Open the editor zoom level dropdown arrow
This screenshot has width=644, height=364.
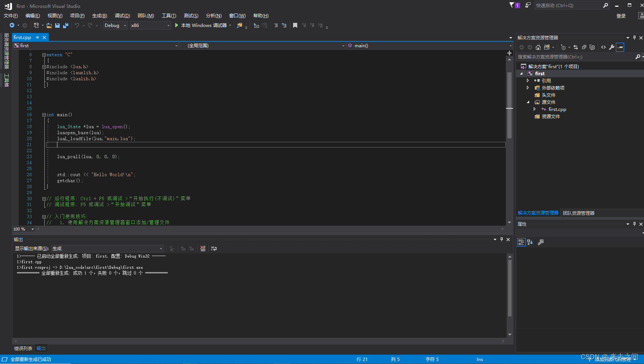point(33,229)
